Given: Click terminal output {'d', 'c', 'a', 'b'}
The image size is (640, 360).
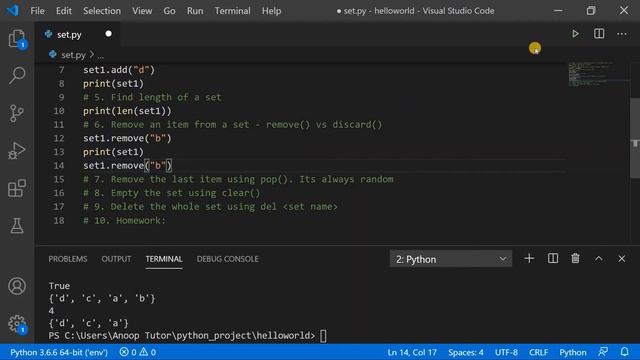Looking at the screenshot, I should tap(102, 298).
